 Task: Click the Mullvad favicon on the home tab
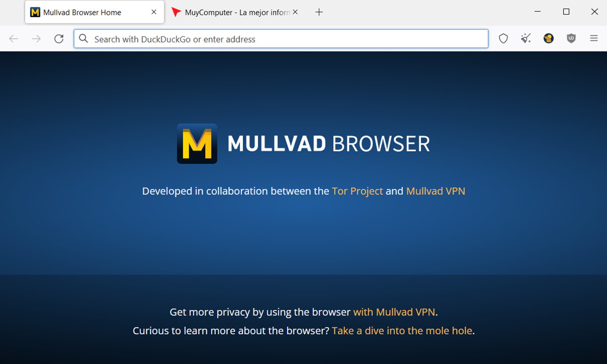pyautogui.click(x=34, y=12)
